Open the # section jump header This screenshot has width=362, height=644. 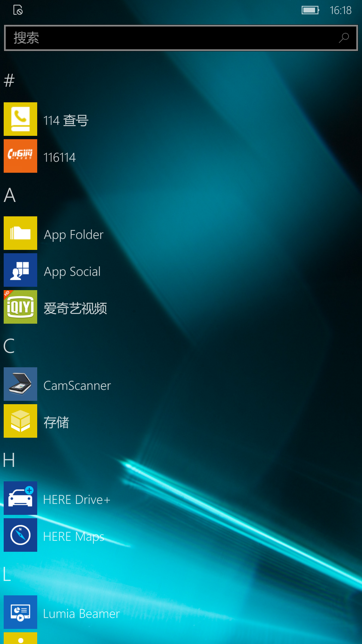click(9, 80)
